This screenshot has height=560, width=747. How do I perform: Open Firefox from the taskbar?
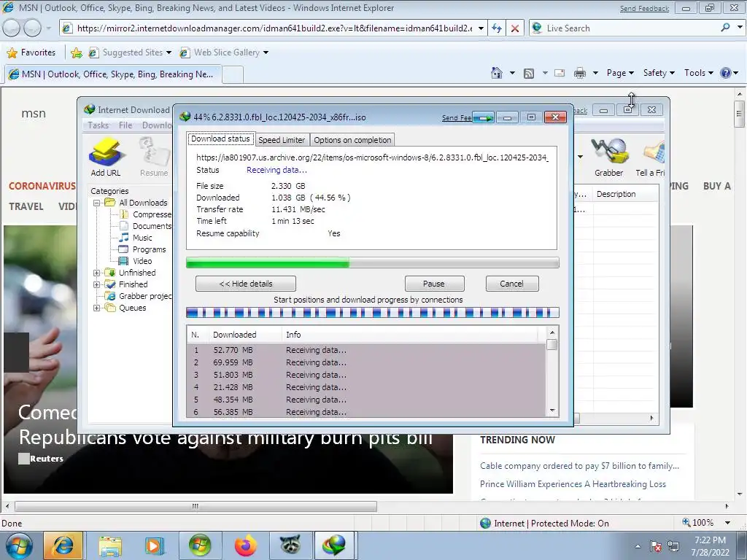point(245,545)
